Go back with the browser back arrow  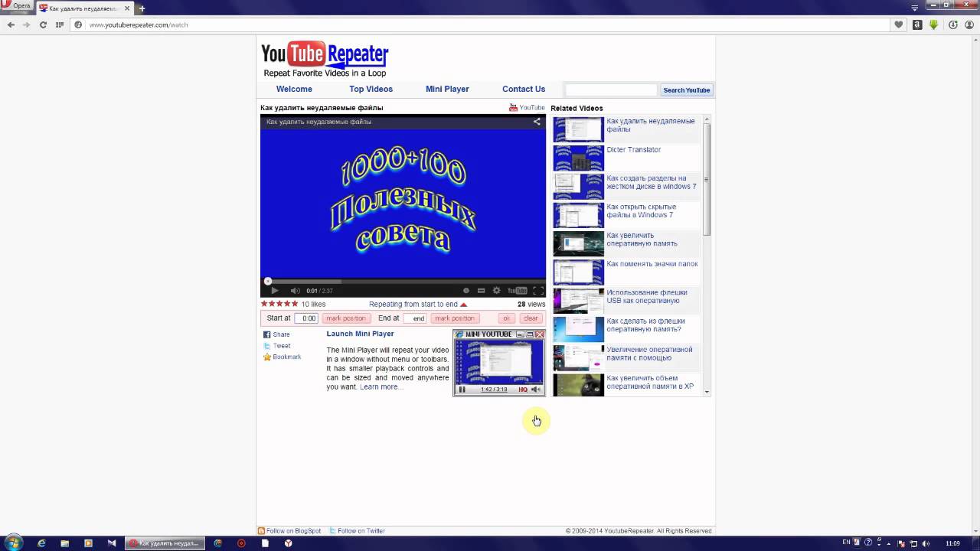tap(11, 24)
